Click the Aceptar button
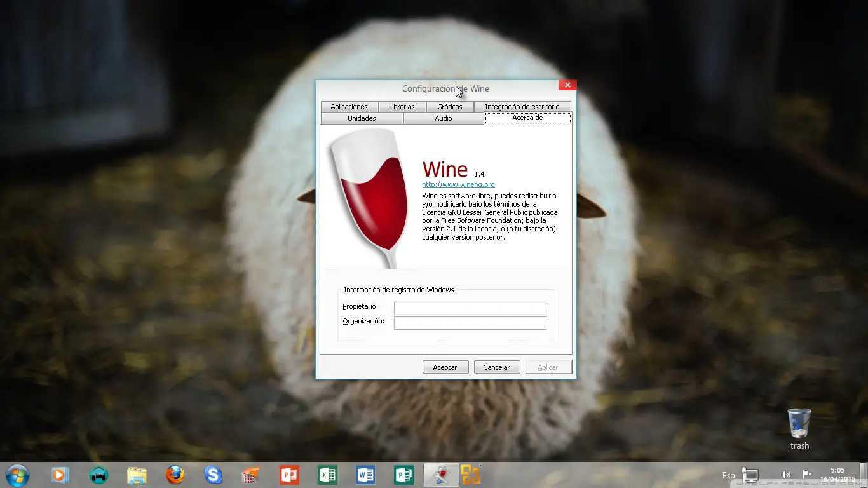The image size is (868, 488). coord(445,367)
